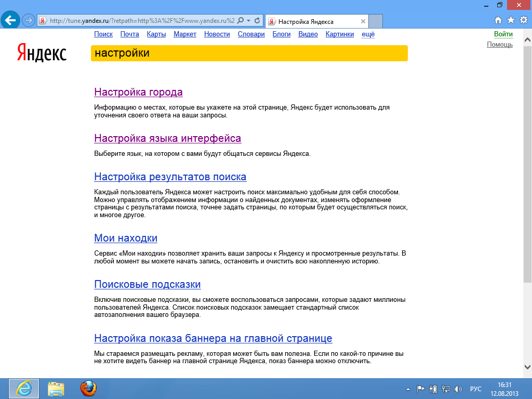
Task: Show hidden tray icons arrow
Action: (408, 389)
